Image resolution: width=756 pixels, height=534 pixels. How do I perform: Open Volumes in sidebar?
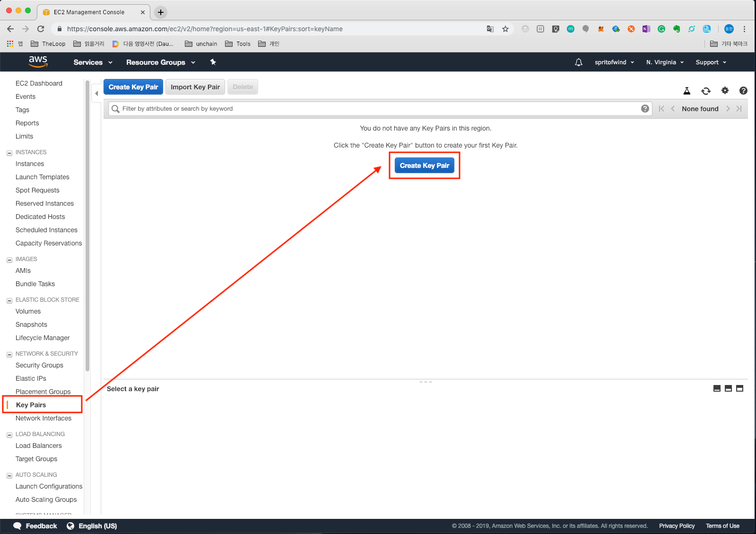click(28, 311)
